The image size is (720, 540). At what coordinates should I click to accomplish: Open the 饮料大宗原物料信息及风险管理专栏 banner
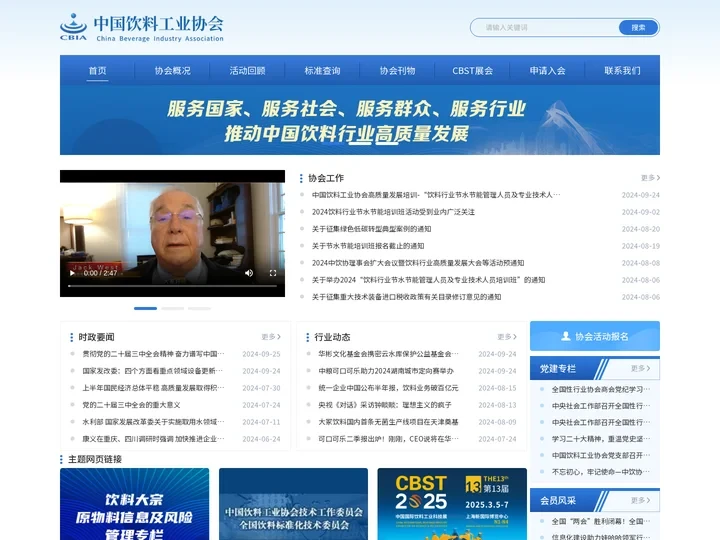[x=135, y=504]
